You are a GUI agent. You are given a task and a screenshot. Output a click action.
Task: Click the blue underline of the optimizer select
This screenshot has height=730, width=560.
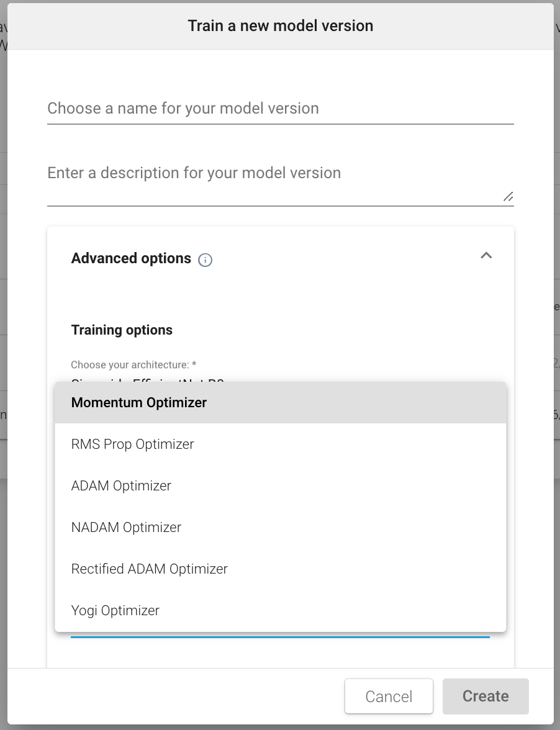click(x=280, y=636)
